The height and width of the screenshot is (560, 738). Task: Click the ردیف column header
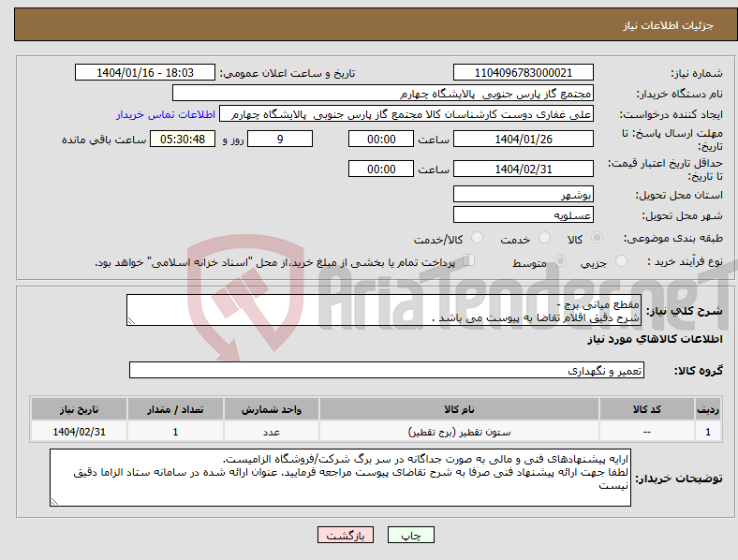click(708, 409)
